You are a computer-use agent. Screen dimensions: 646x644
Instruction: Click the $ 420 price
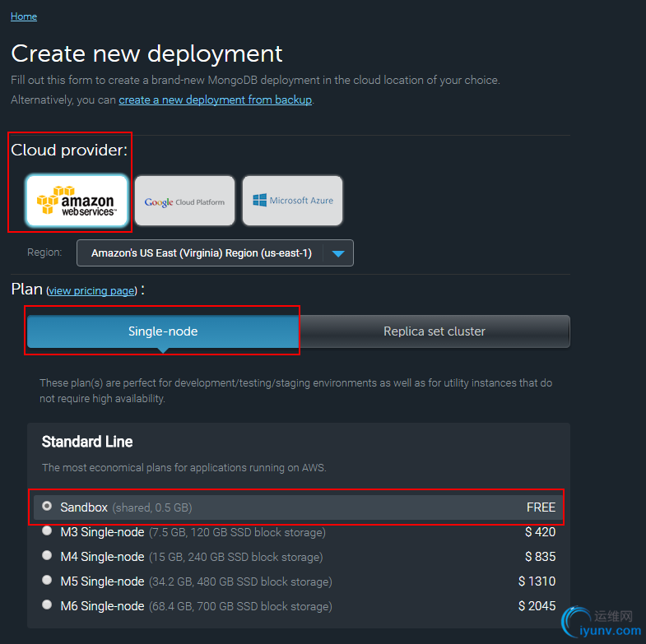540,532
